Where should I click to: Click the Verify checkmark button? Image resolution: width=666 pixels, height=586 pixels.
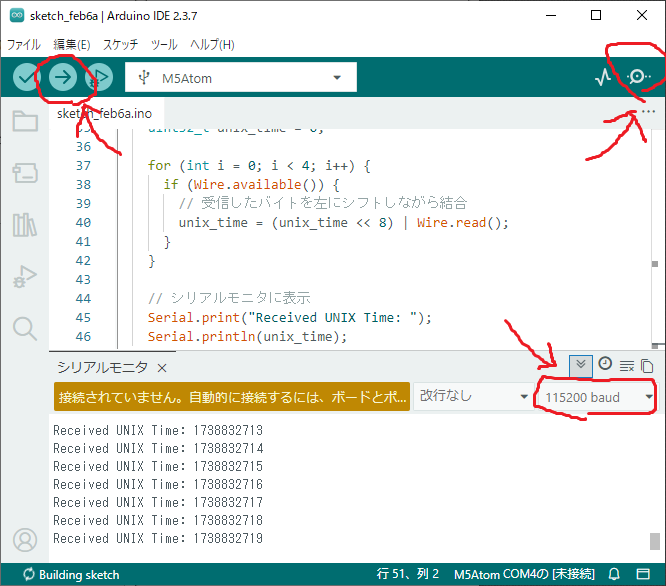(x=26, y=78)
